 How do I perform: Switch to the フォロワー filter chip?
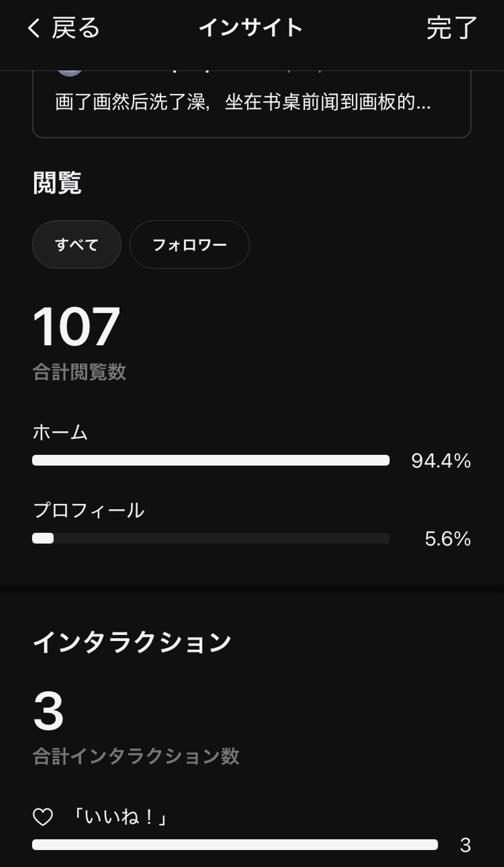[189, 244]
